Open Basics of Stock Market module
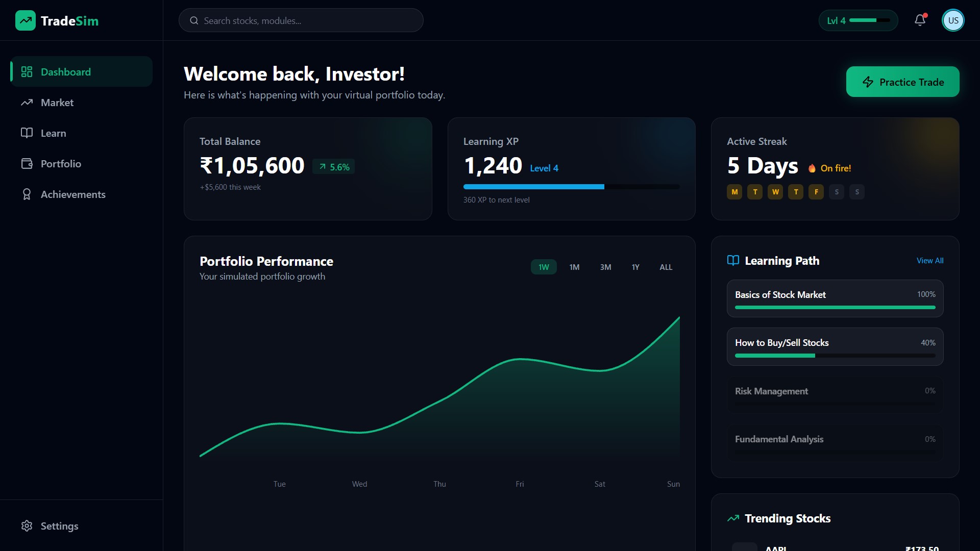Viewport: 980px width, 551px height. [835, 298]
